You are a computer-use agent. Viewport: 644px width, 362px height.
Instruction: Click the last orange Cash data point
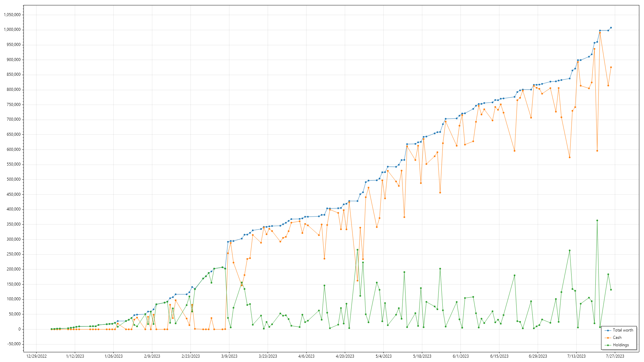pyautogui.click(x=611, y=67)
